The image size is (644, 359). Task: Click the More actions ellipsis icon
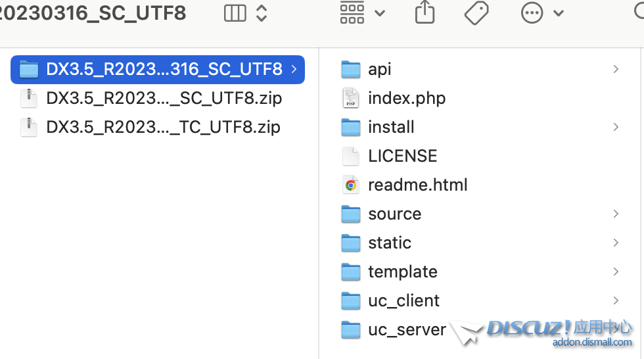532,12
